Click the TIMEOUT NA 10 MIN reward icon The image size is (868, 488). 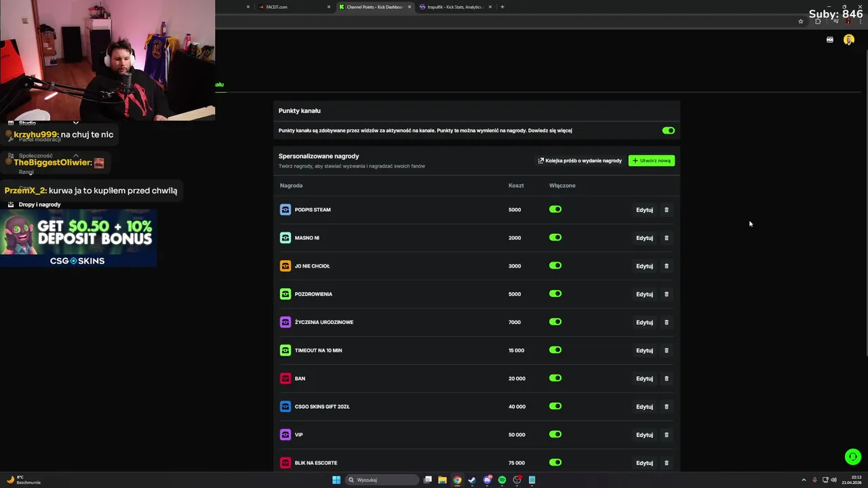(x=285, y=350)
